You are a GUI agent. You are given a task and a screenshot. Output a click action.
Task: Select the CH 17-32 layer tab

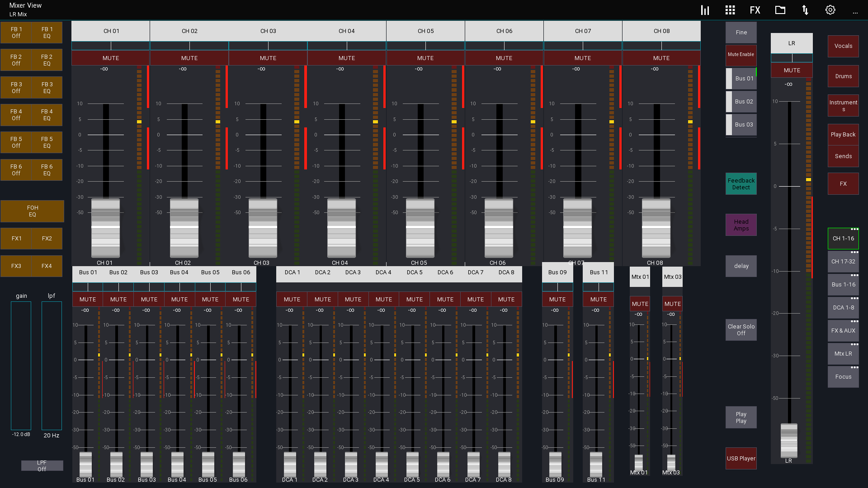(x=843, y=262)
